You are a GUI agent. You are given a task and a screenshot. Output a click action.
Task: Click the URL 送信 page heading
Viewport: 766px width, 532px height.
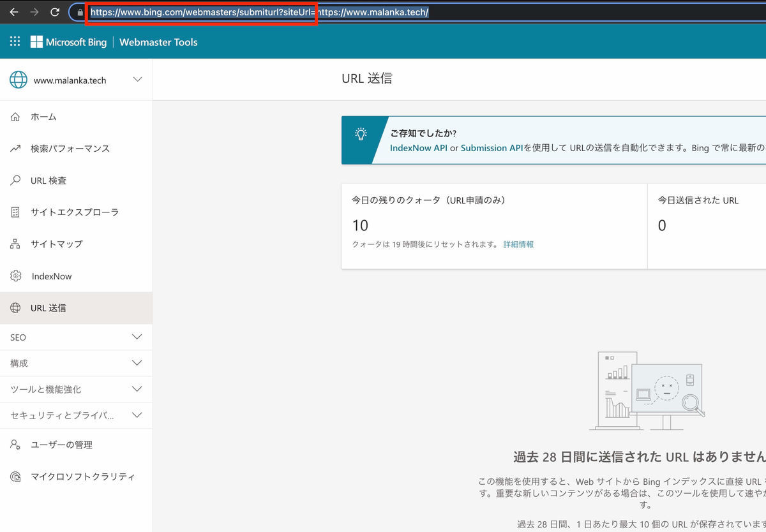[367, 78]
